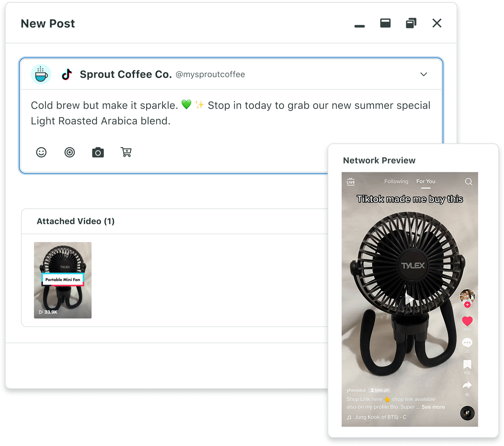
Task: Open comments via speech bubble icon
Action: (x=467, y=343)
